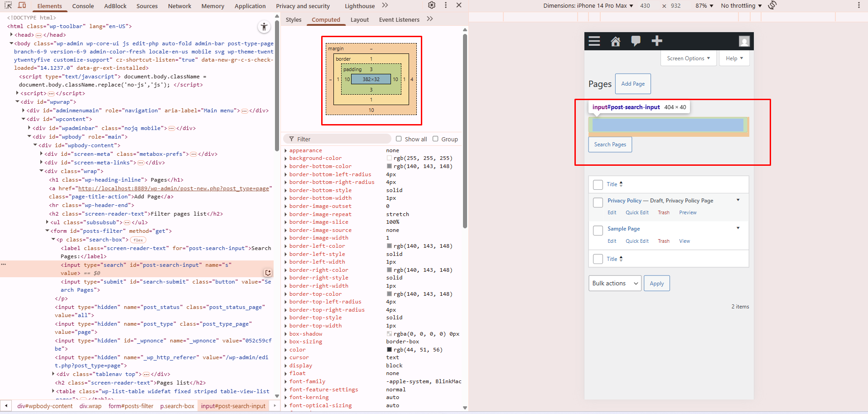Image resolution: width=868 pixels, height=414 pixels.
Task: Close the DevTools panel
Action: click(x=459, y=5)
